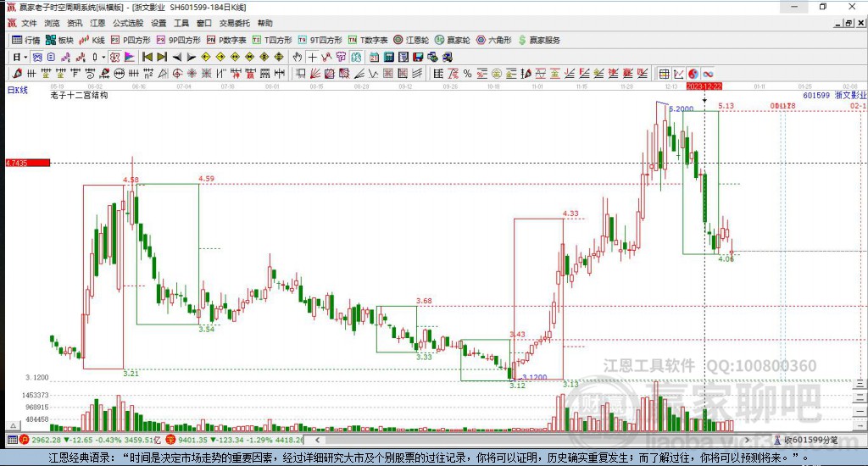Open the calculator icon in toolbar
Viewport: 868px width, 466px height.
388,57
